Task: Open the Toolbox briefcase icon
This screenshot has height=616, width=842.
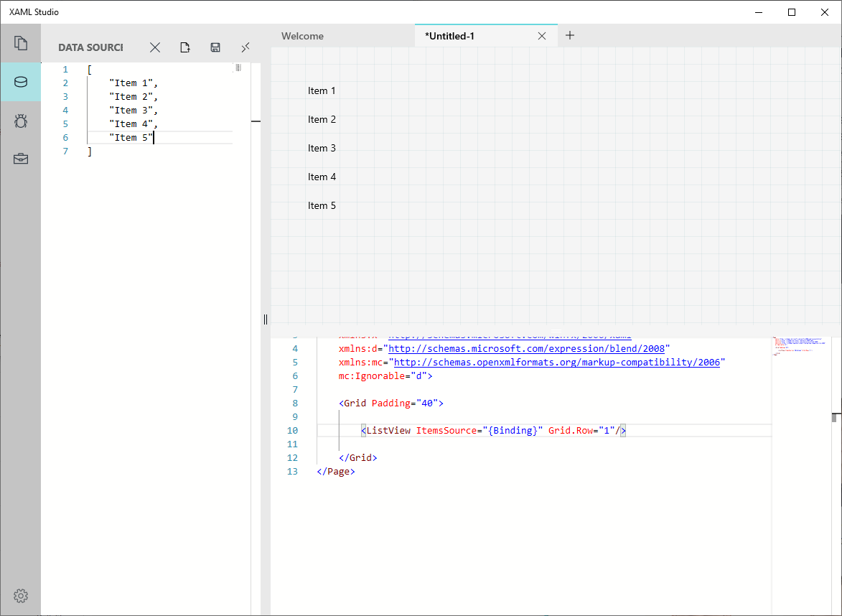Action: point(21,159)
